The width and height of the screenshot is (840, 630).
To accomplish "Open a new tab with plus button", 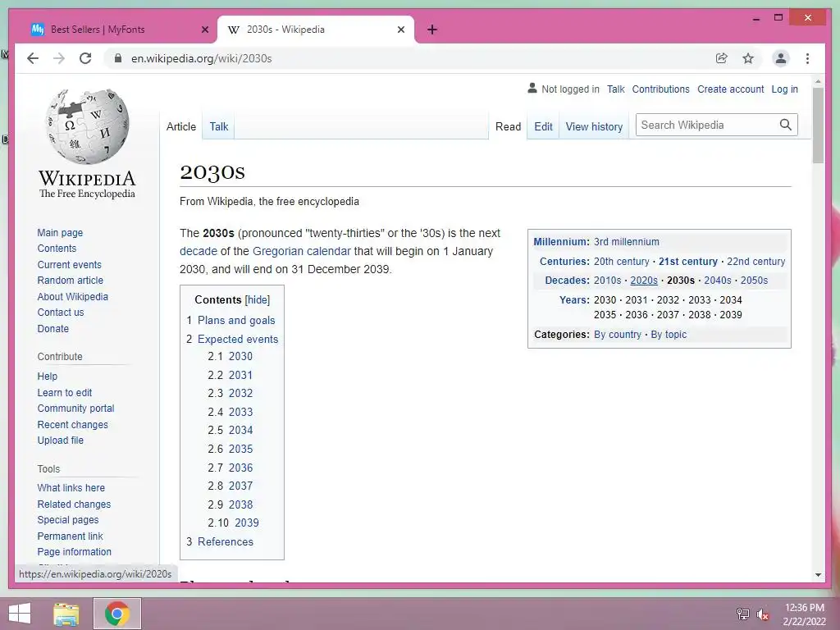I will 432,30.
